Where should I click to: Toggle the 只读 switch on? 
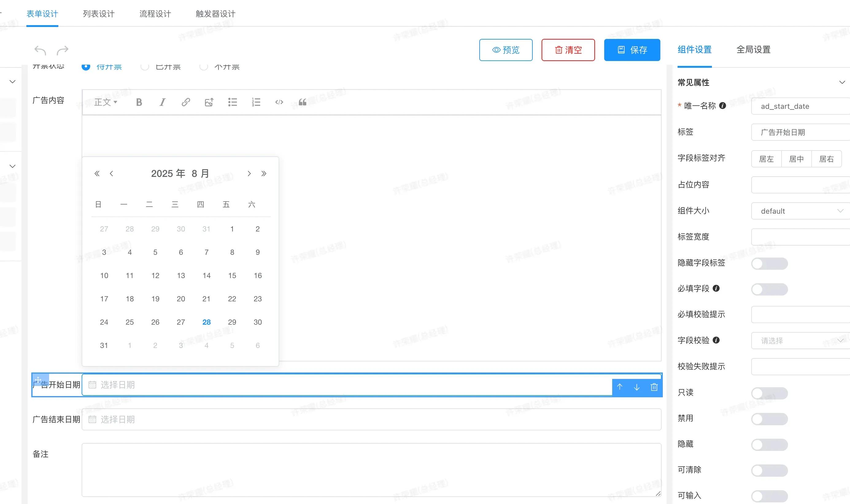pyautogui.click(x=769, y=393)
